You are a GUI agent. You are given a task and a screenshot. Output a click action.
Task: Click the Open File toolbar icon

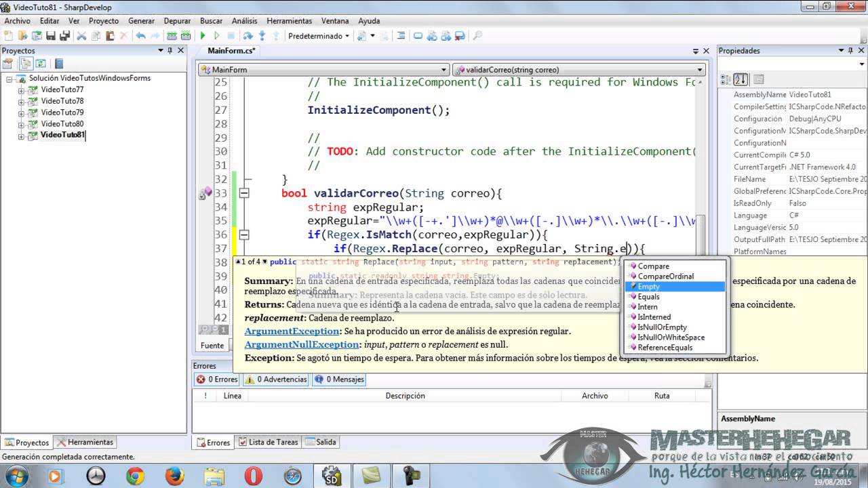click(x=23, y=36)
